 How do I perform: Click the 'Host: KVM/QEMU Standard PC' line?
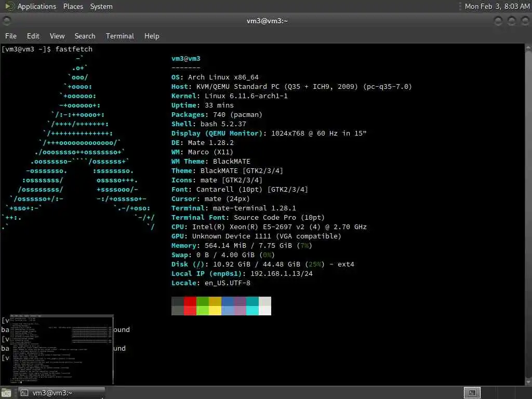click(x=291, y=87)
